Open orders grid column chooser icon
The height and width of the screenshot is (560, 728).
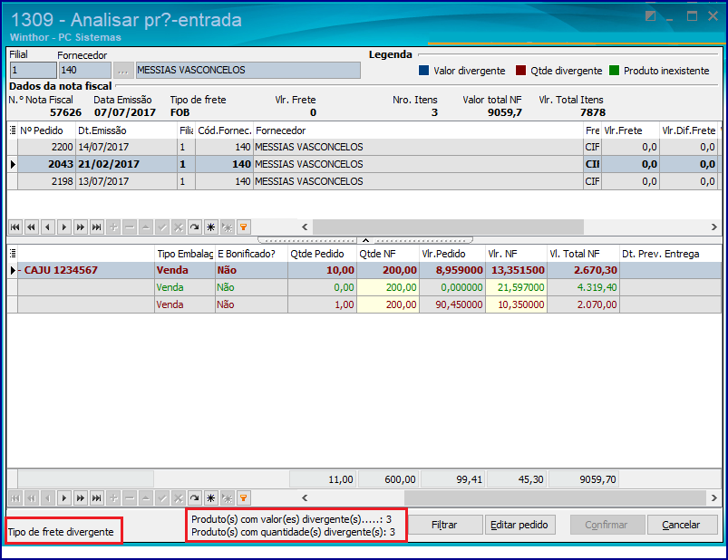pyautogui.click(x=13, y=130)
